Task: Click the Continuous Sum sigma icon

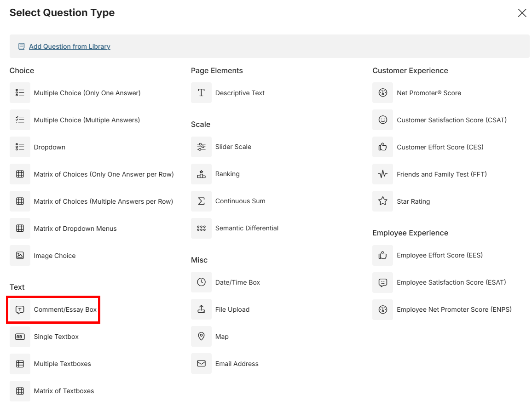Action: click(x=201, y=201)
